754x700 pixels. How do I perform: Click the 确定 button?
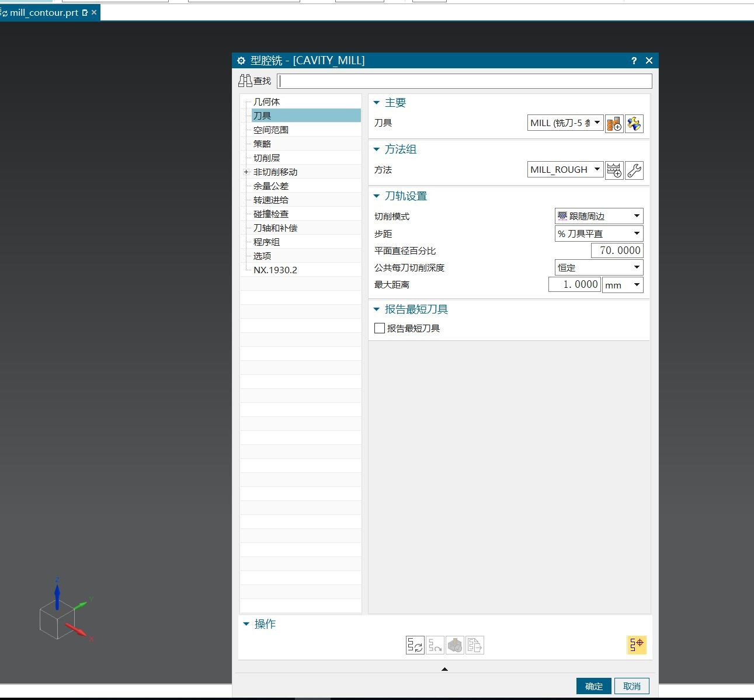tap(594, 686)
